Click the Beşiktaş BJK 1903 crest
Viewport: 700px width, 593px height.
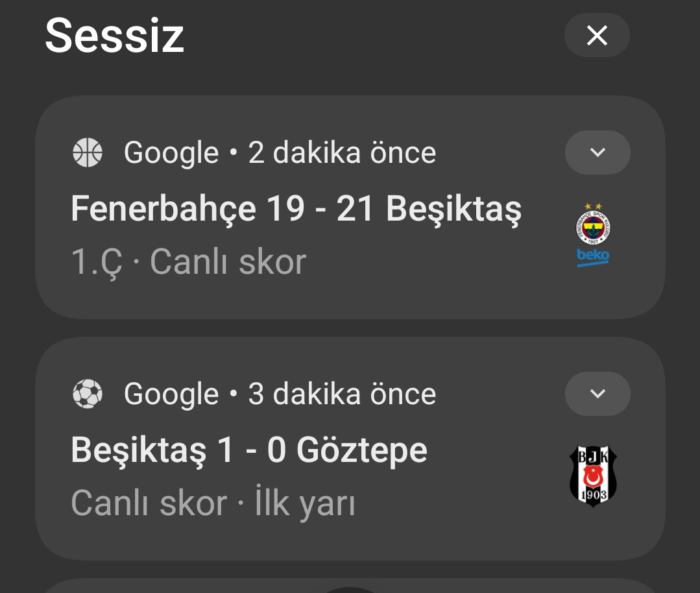click(x=593, y=476)
